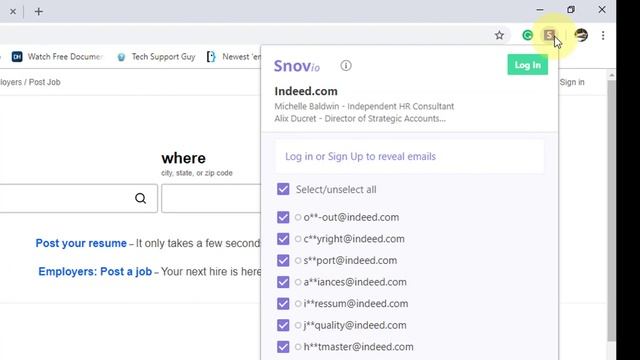
Task: Click the s**port@indeed.com email text
Action: tap(350, 260)
